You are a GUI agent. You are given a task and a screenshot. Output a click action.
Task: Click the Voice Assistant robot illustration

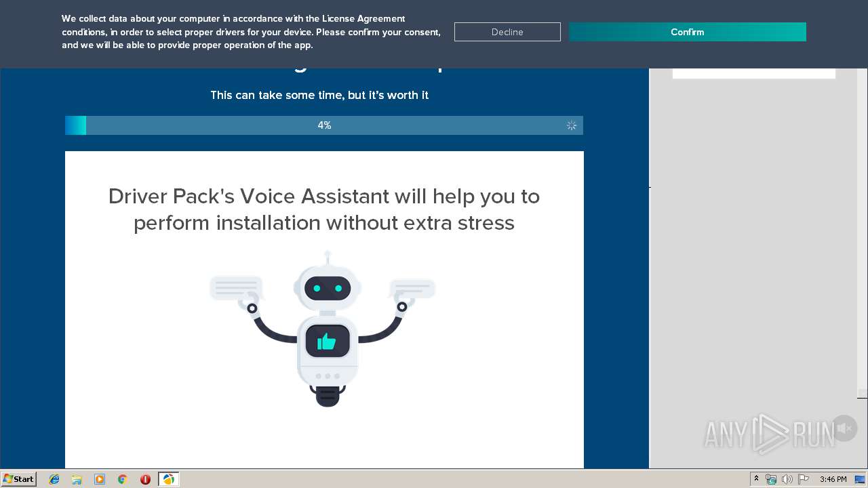click(x=323, y=328)
